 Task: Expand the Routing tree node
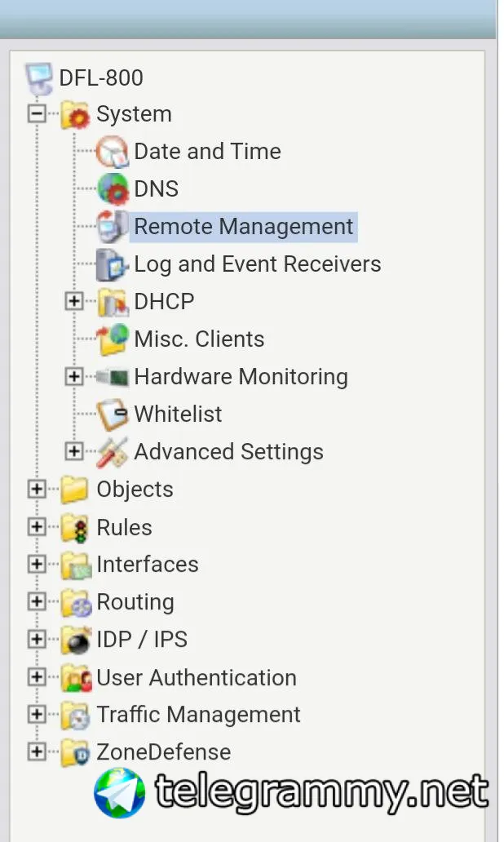[37, 601]
